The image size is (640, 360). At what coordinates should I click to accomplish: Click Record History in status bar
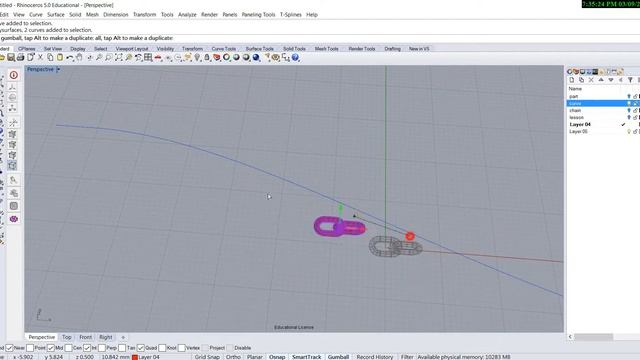click(x=375, y=357)
